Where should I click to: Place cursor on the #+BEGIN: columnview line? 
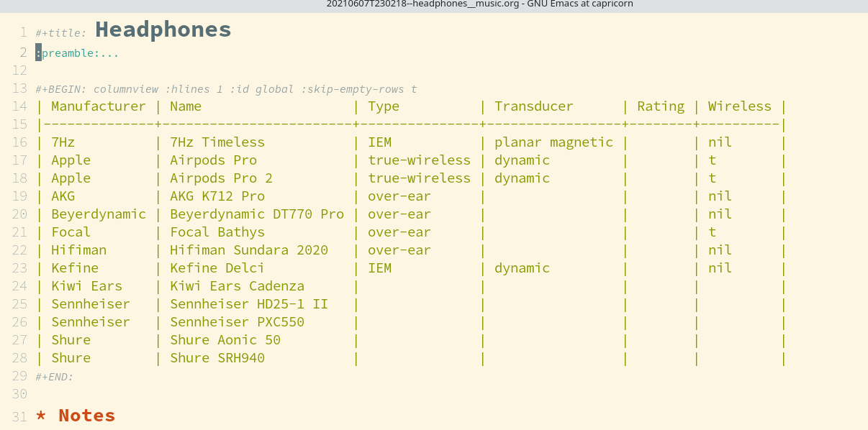[x=226, y=89]
